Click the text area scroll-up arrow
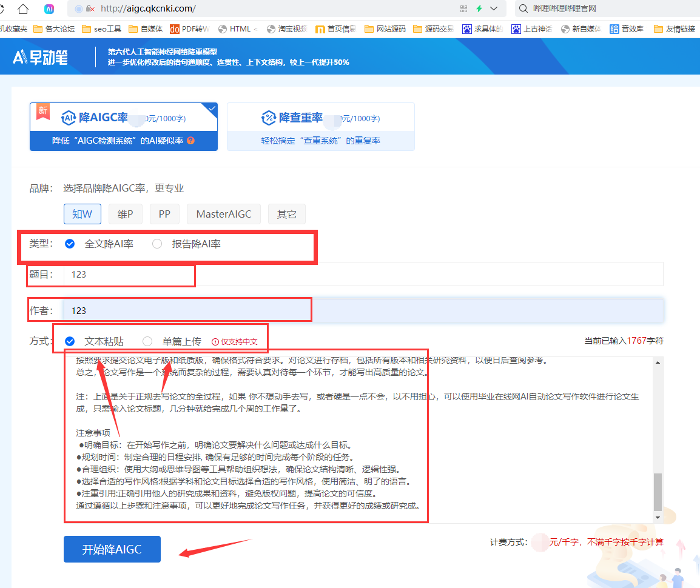The height and width of the screenshot is (588, 700). pyautogui.click(x=658, y=362)
